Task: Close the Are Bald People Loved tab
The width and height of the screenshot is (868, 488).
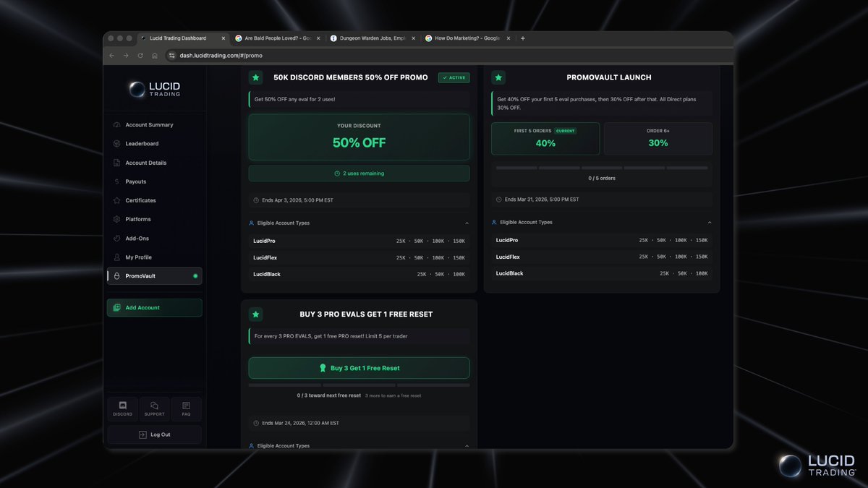Action: pyautogui.click(x=318, y=38)
